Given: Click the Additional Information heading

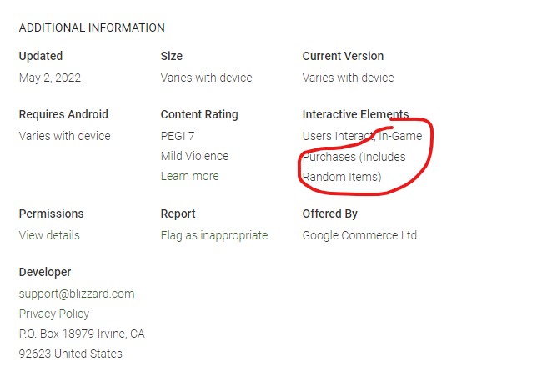Looking at the screenshot, I should (x=92, y=28).
